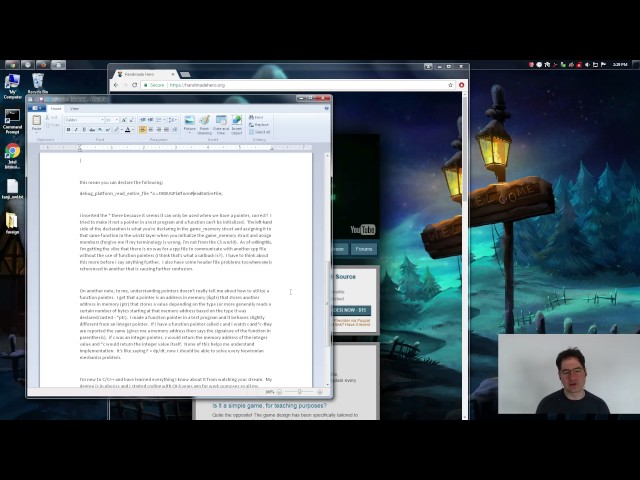Viewport: 640px width, 480px height.
Task: Open the Command Prompt desktop icon
Action: coord(12,122)
